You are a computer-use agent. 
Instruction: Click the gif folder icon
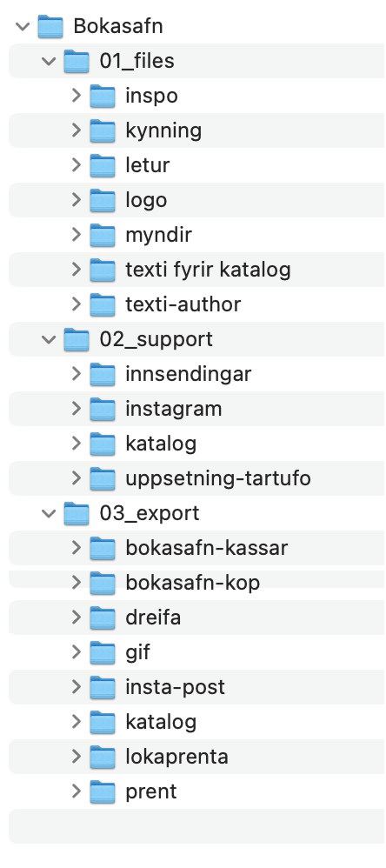[103, 652]
